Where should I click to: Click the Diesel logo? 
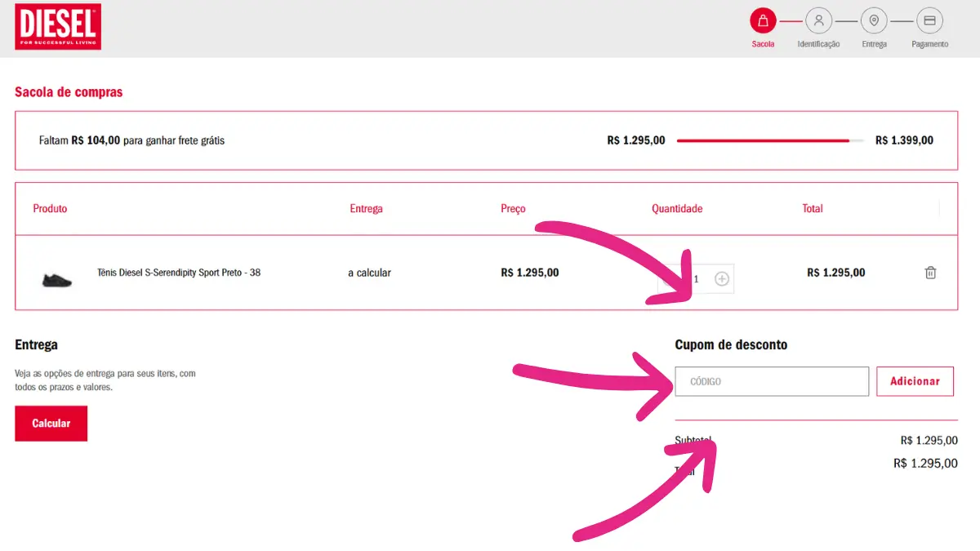pos(58,27)
